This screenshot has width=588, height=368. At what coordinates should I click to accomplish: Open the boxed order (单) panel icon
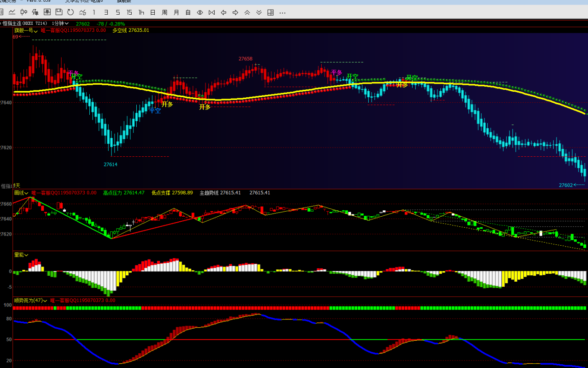coord(47,12)
